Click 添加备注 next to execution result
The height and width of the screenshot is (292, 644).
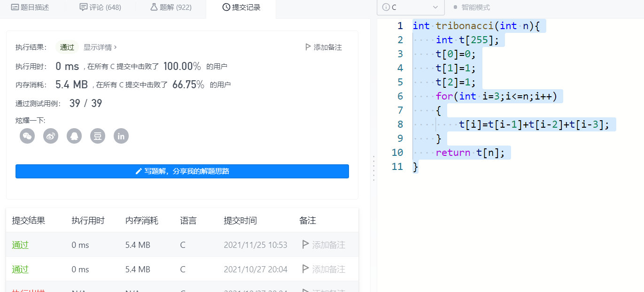pyautogui.click(x=324, y=47)
